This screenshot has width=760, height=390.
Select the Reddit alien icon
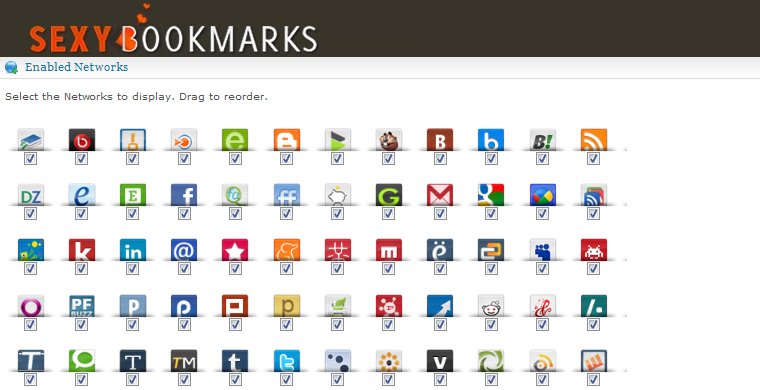[491, 306]
